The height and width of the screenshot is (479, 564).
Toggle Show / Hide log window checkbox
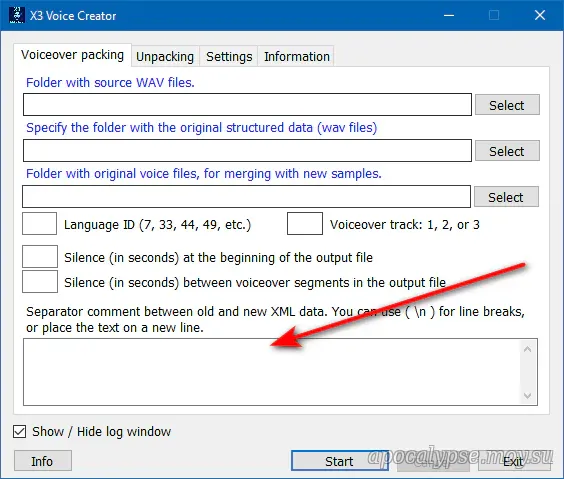pyautogui.click(x=19, y=432)
